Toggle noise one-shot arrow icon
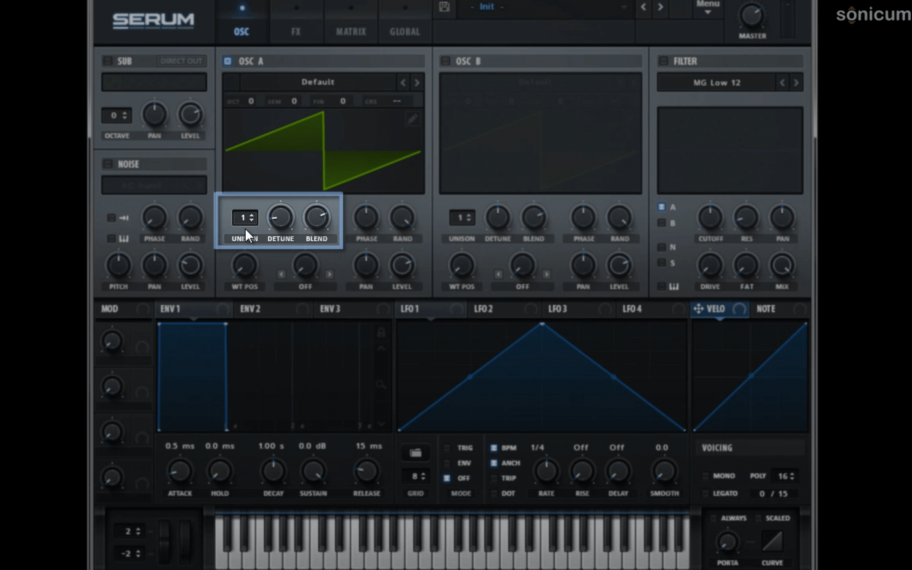This screenshot has height=570, width=912. click(x=124, y=218)
